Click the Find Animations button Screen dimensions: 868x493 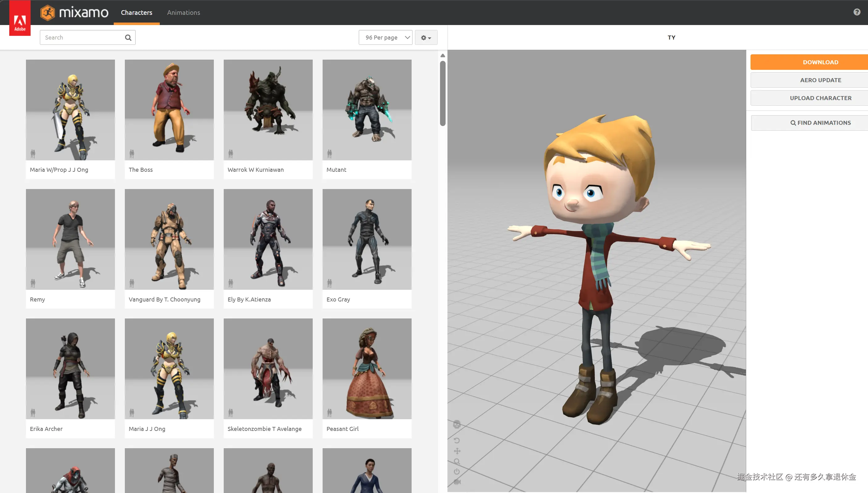pos(809,123)
